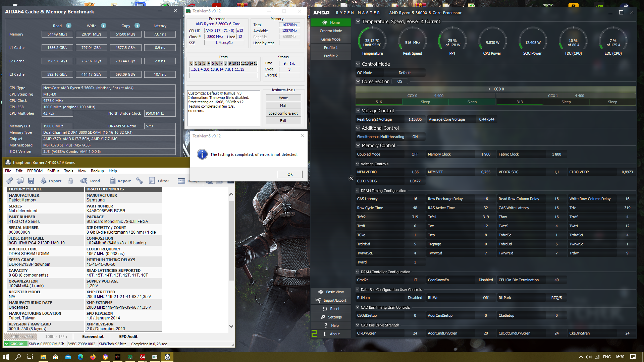Screen dimensions: 644x362
Task: Toggle test number 5 box in TestMem5
Action: point(213,63)
